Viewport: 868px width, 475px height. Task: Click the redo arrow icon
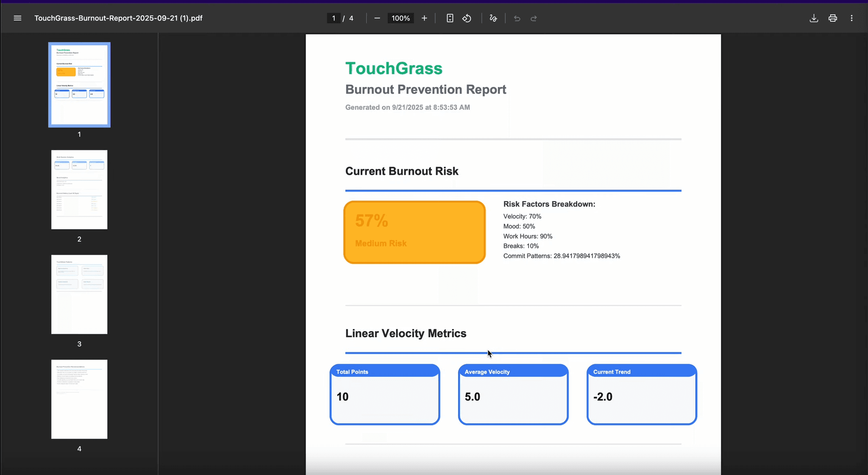coord(534,18)
